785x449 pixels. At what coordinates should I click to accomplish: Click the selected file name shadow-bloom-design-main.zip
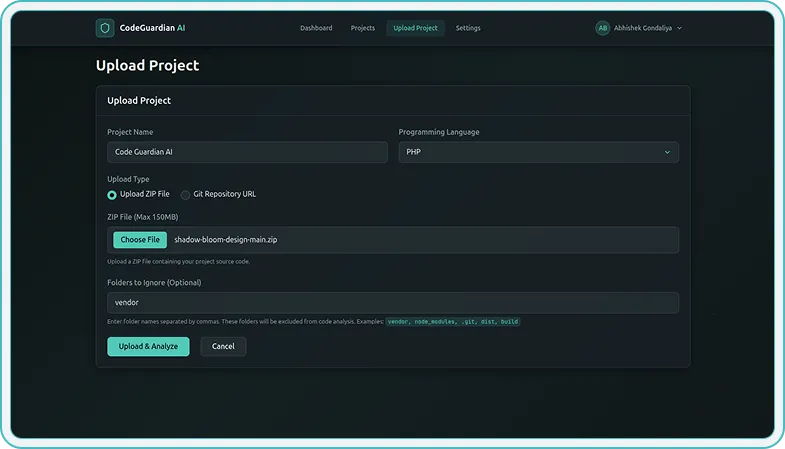click(x=225, y=240)
